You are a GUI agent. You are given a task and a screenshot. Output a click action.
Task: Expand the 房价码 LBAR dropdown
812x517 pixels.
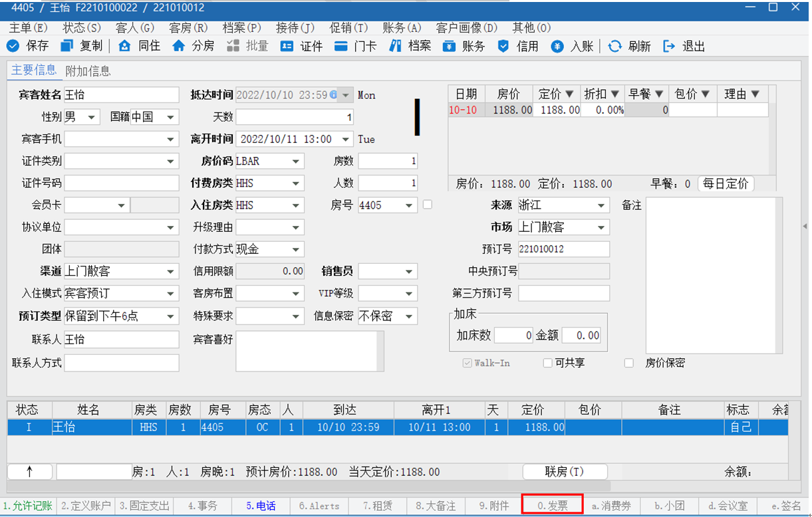point(296,161)
